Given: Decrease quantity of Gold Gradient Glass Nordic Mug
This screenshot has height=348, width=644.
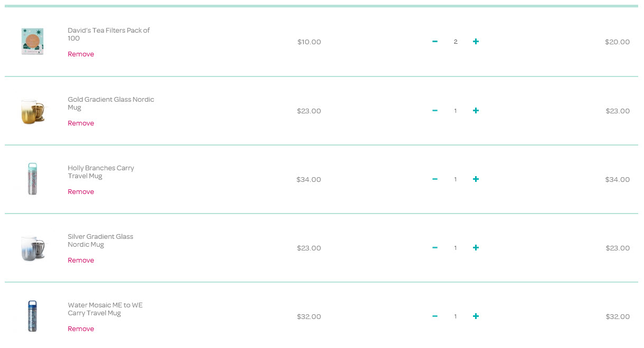Looking at the screenshot, I should [435, 111].
